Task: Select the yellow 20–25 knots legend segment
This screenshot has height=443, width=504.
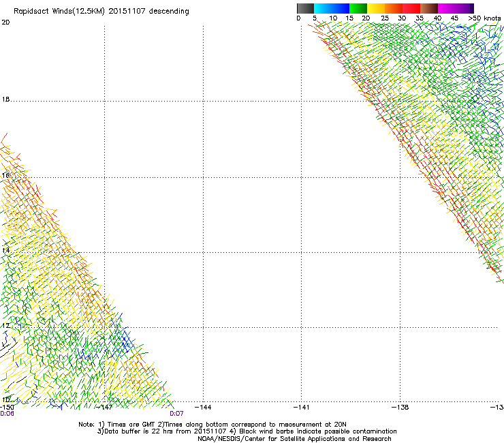Action: pyautogui.click(x=376, y=8)
